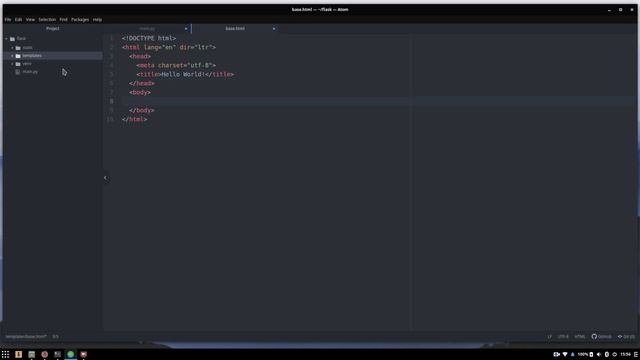640x360 pixels.
Task: Open the GitHub panel from the status bar
Action: tap(602, 337)
